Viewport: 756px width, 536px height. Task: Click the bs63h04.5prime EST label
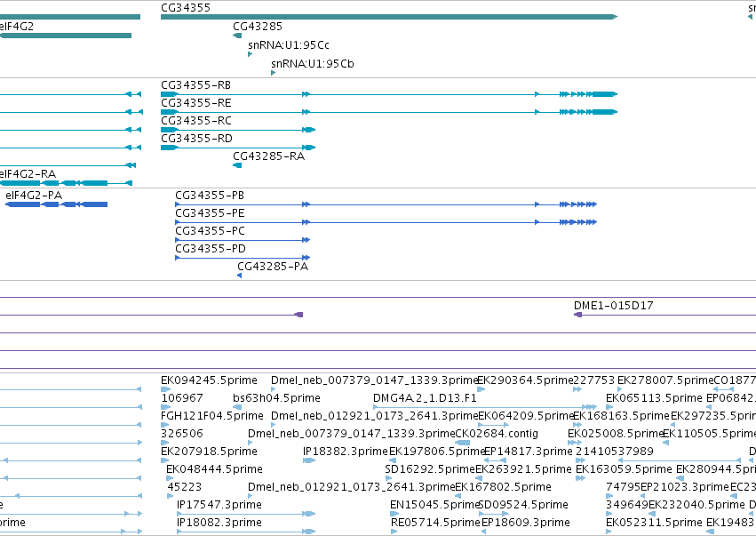click(276, 398)
